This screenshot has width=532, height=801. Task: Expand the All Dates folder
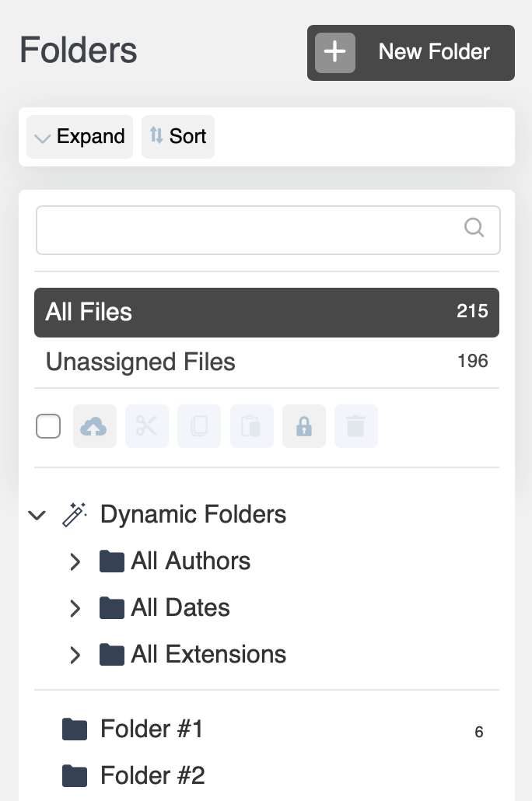pyautogui.click(x=75, y=608)
